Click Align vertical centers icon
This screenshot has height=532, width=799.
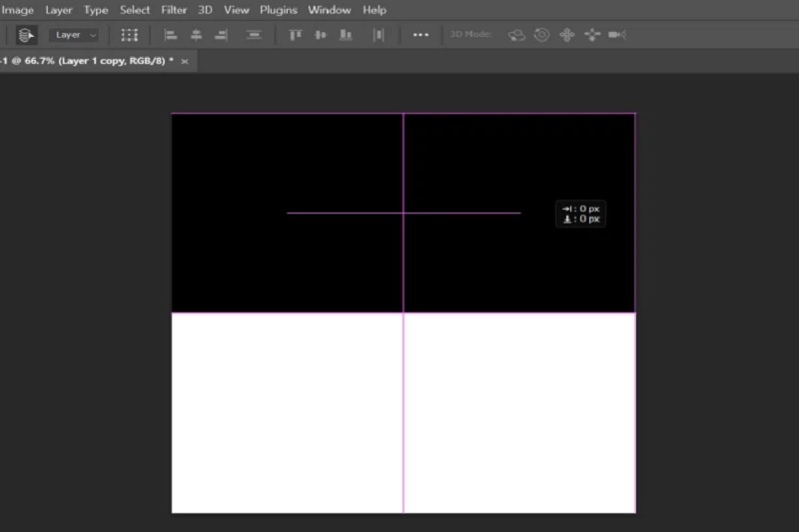click(x=321, y=35)
